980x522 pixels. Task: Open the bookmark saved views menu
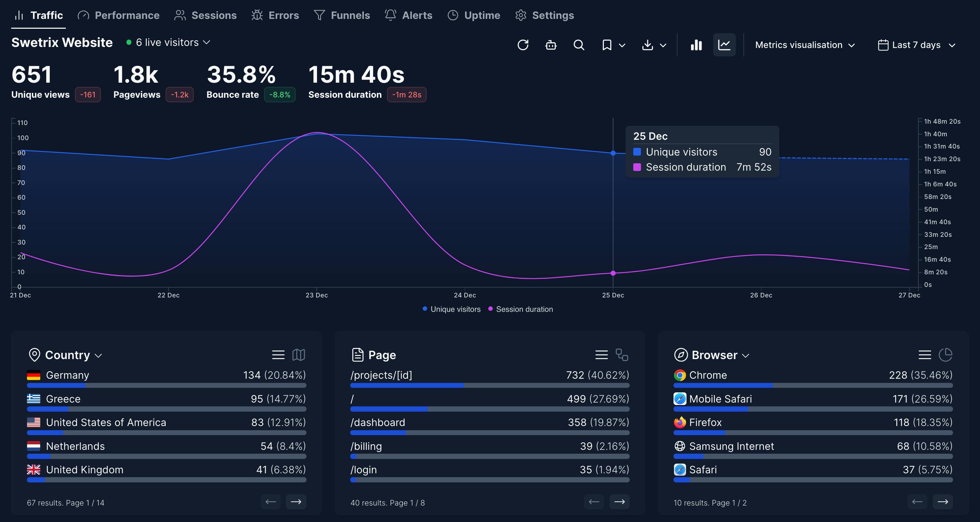(613, 45)
